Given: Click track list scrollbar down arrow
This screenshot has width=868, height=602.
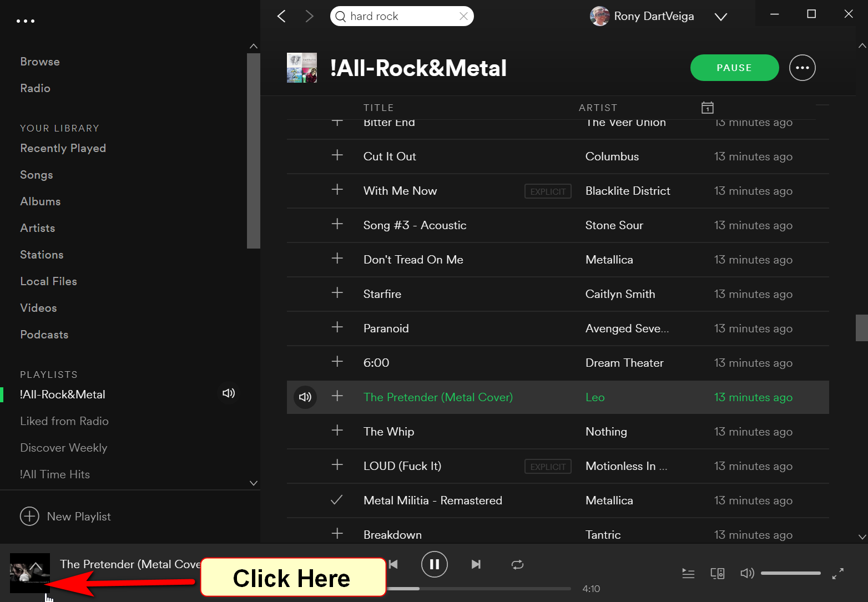Looking at the screenshot, I should [862, 537].
